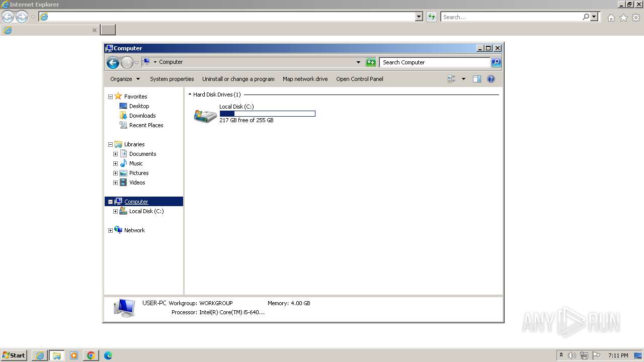Screen dimensions: 644x362
Task: Click System properties
Action: coord(172,79)
